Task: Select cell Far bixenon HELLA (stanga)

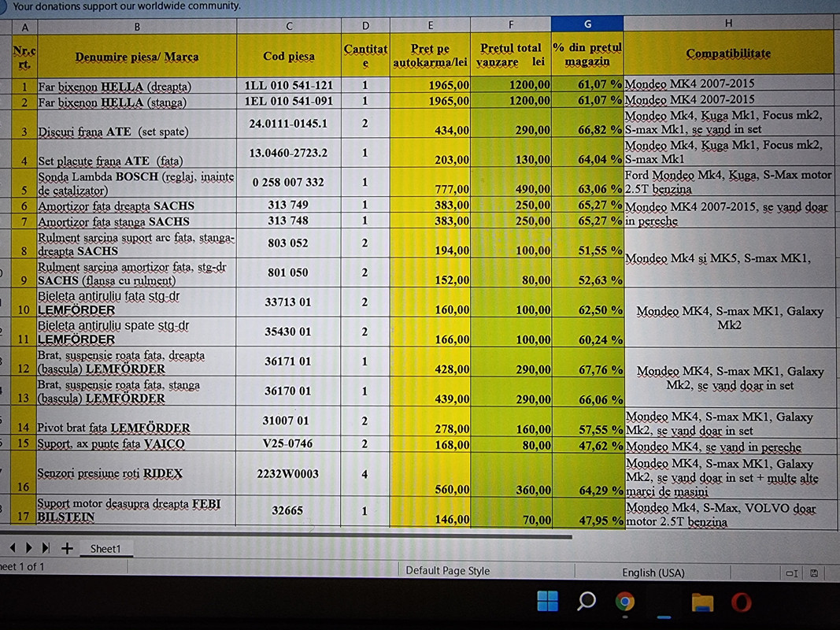Action: click(137, 102)
